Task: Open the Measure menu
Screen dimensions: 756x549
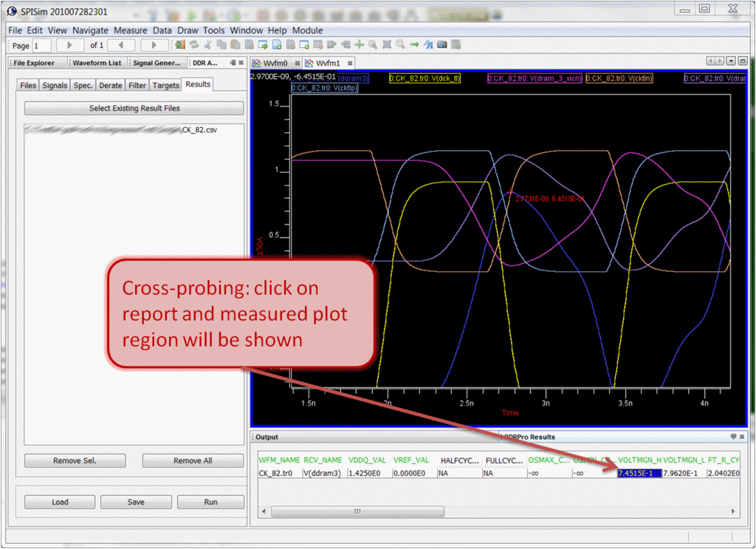Action: coord(130,30)
